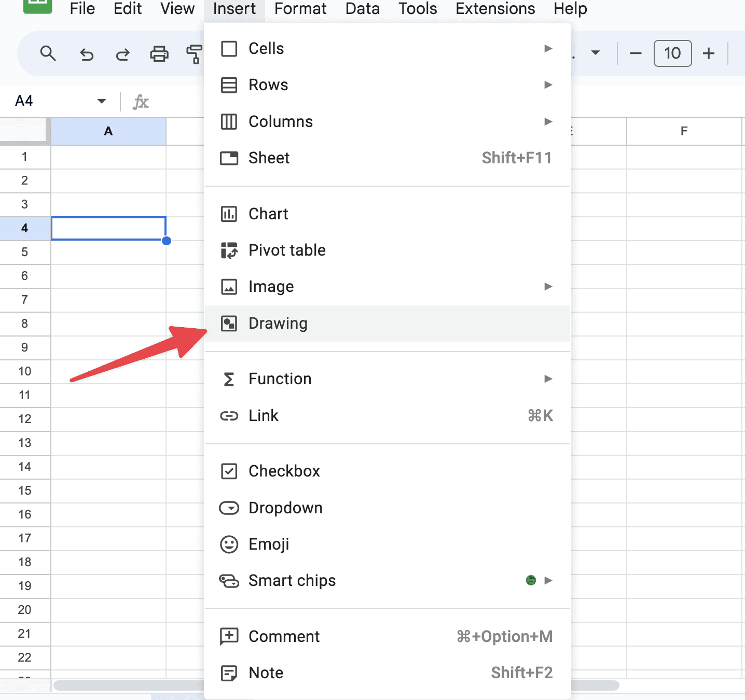The image size is (745, 700).
Task: Select the Drawing menu entry
Action: coord(278,323)
